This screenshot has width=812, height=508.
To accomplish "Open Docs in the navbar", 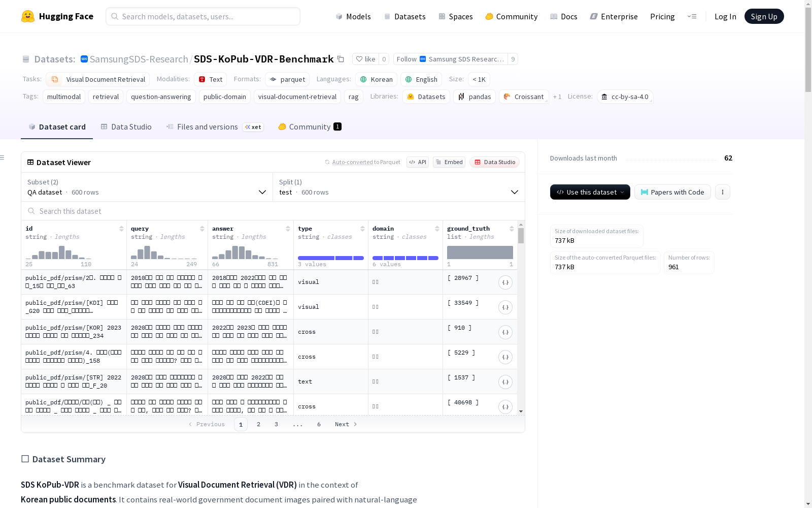I will tap(564, 16).
